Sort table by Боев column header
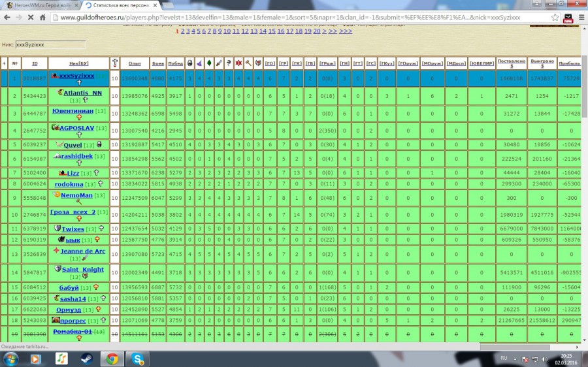 (x=158, y=63)
